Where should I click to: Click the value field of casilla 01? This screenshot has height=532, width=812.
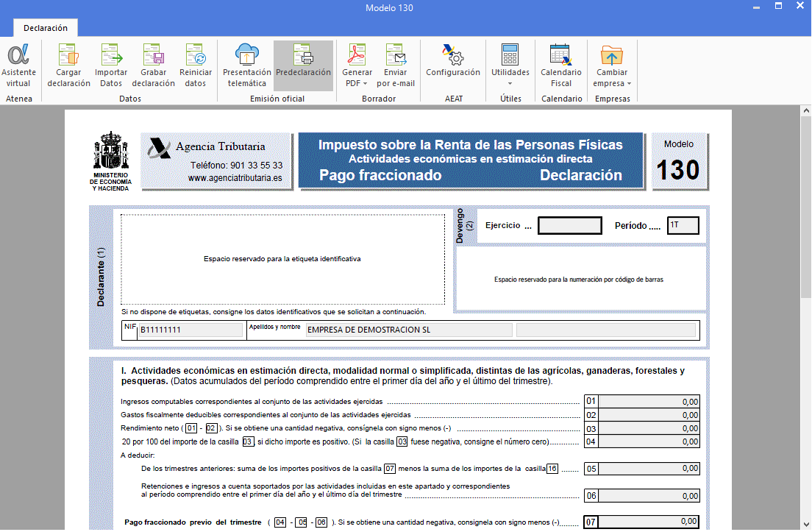(649, 402)
